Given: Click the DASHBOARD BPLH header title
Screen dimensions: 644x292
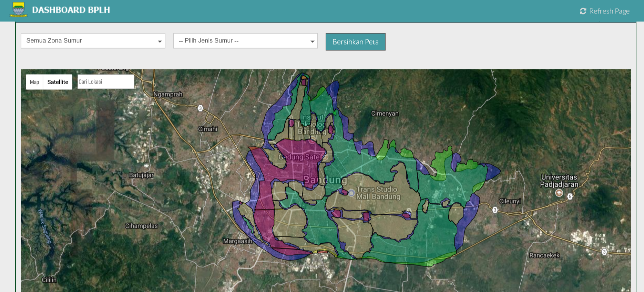Looking at the screenshot, I should (71, 10).
